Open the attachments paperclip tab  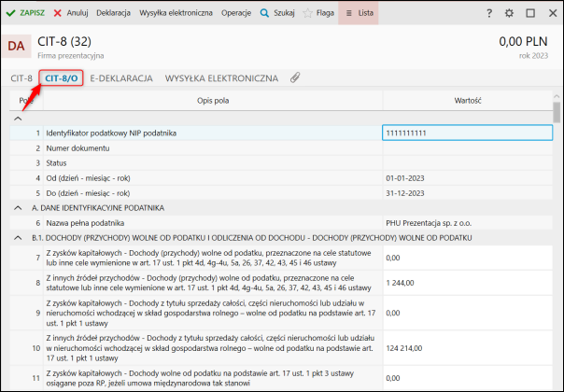tap(295, 77)
